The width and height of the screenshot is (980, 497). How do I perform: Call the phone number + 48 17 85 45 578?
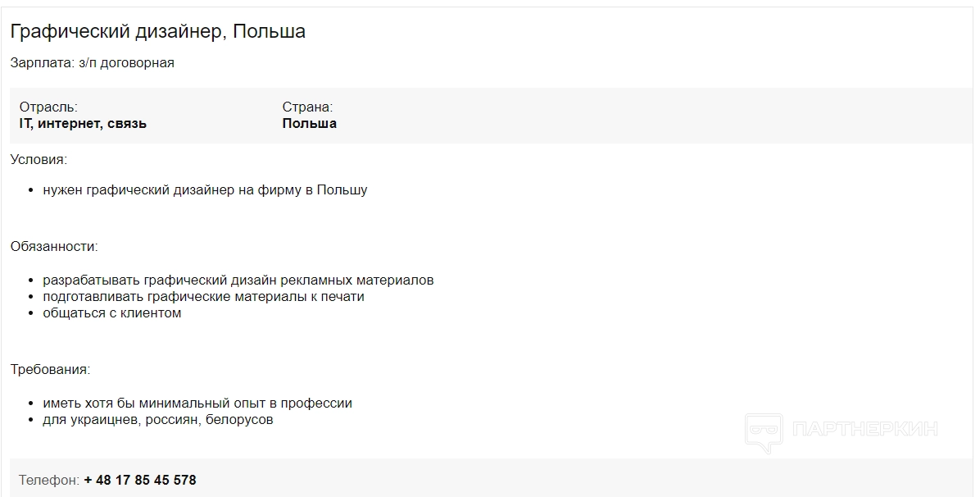tap(140, 480)
